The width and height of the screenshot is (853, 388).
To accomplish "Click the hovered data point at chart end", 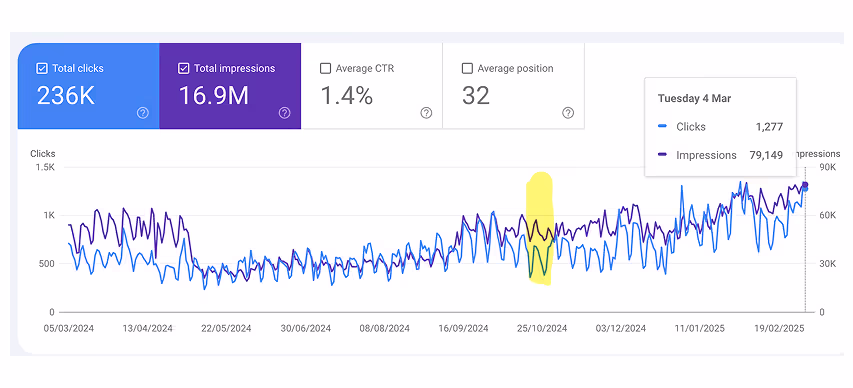I will [805, 185].
